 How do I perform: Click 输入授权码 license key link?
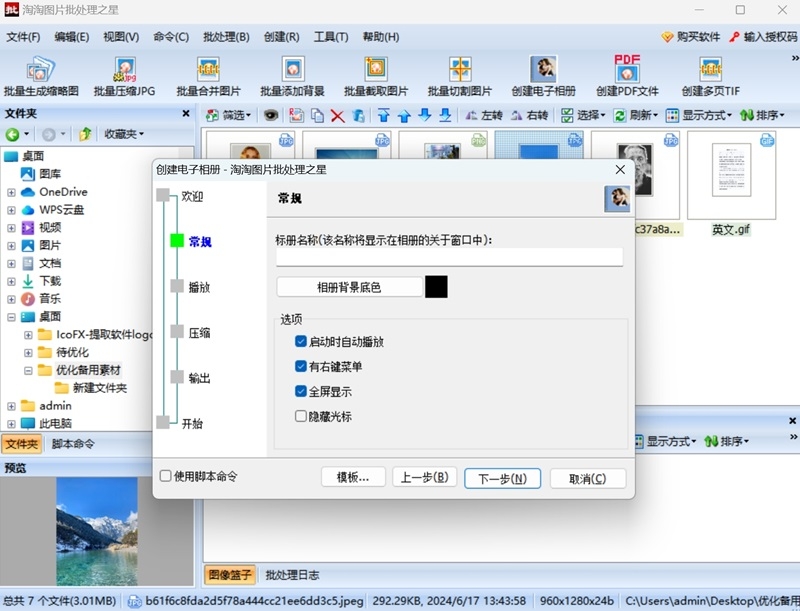[763, 37]
